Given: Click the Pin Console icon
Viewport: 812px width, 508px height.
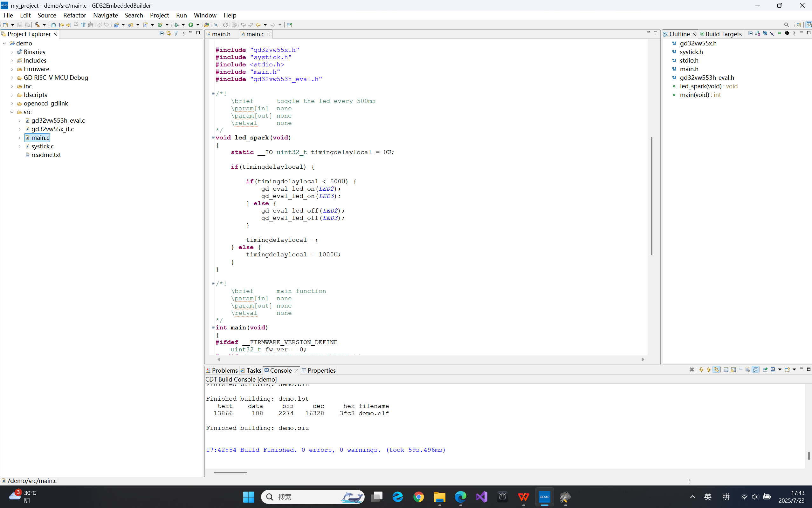Looking at the screenshot, I should (x=765, y=369).
